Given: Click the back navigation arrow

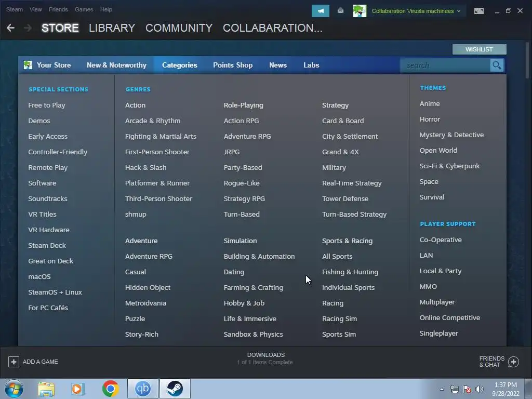Looking at the screenshot, I should pos(10,28).
